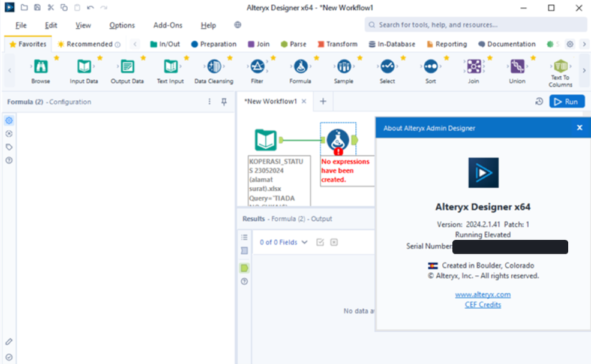This screenshot has height=364, width=591.
Task: Click the Run button
Action: (x=566, y=101)
